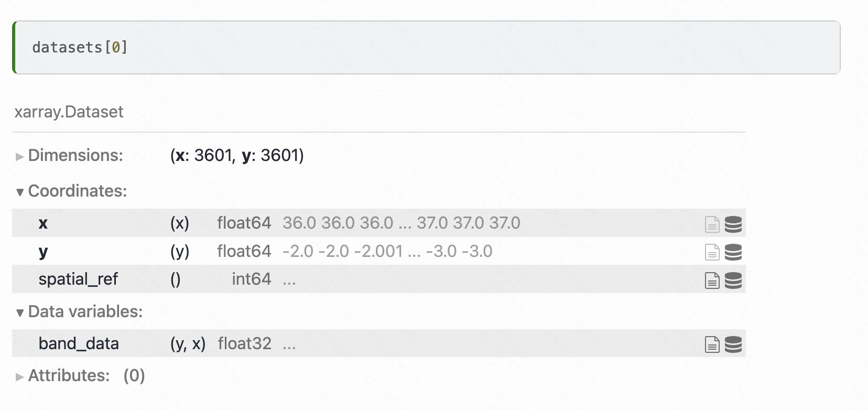868x410 pixels.
Task: Show attributes of band_data variable
Action: click(x=712, y=344)
